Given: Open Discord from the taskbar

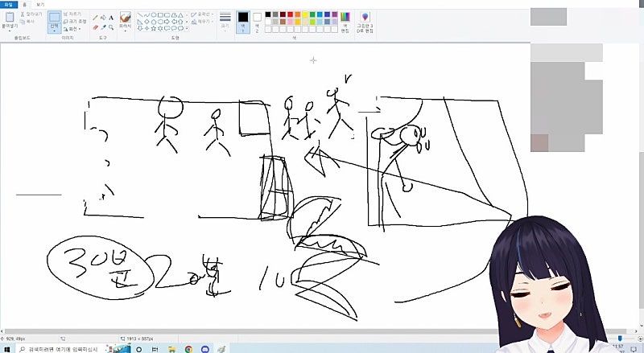Looking at the screenshot, I should (x=205, y=349).
